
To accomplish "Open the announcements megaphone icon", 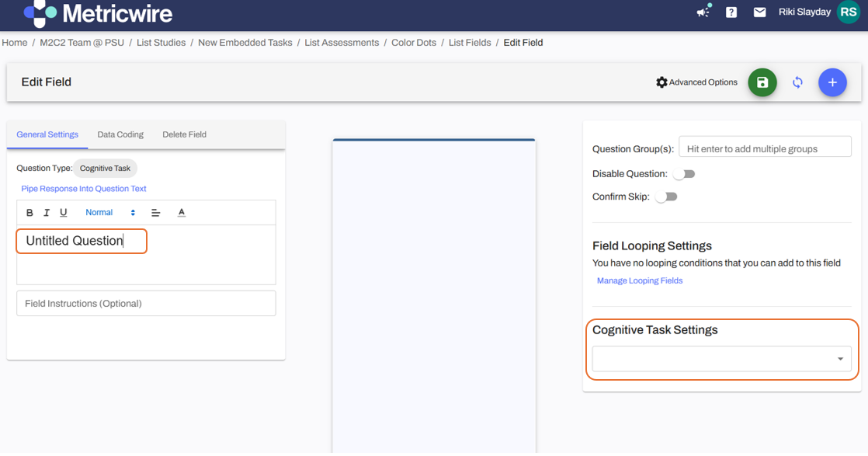I will pos(703,12).
